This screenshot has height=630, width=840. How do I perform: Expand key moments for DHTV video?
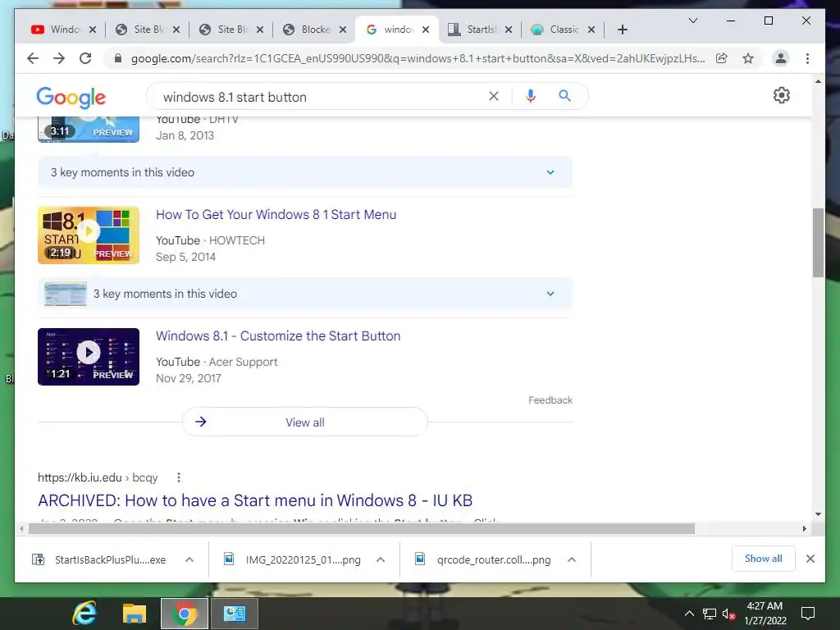coord(305,172)
